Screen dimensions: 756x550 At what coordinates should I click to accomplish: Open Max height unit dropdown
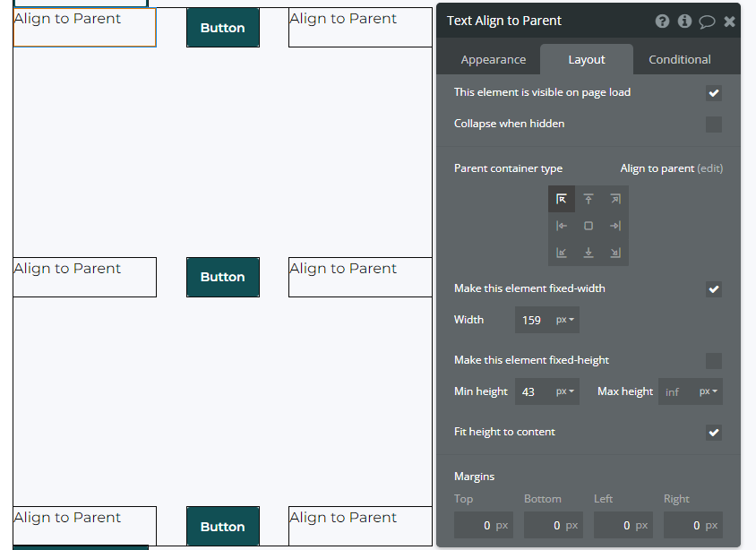point(709,391)
